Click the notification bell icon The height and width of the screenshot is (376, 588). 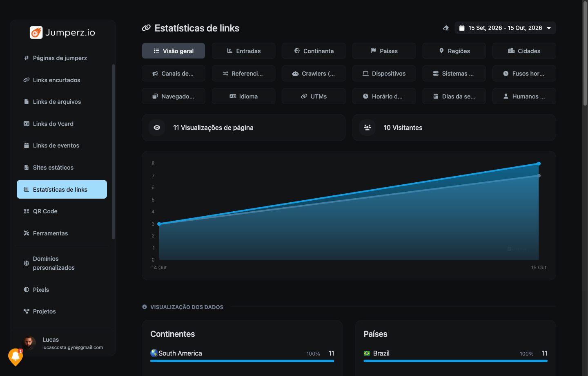(16, 357)
